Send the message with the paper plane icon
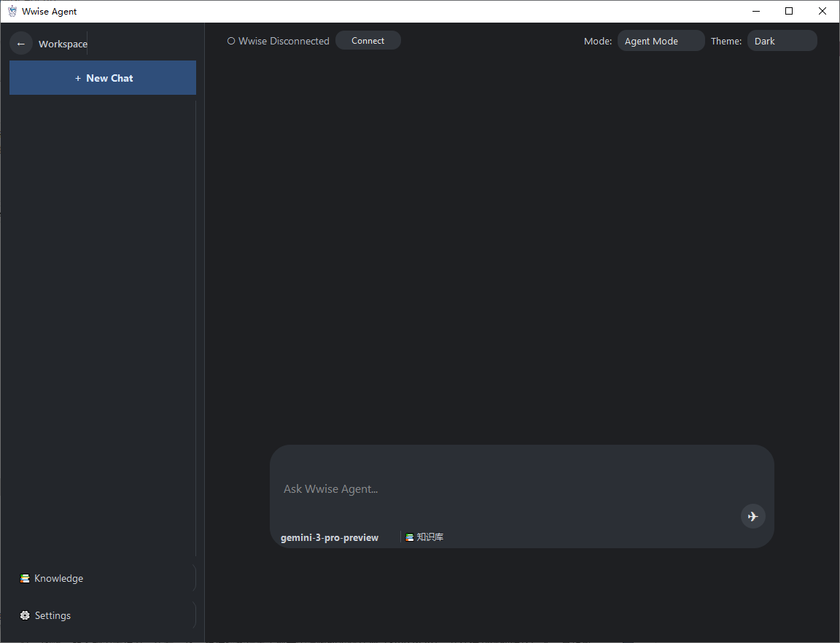 coord(752,516)
